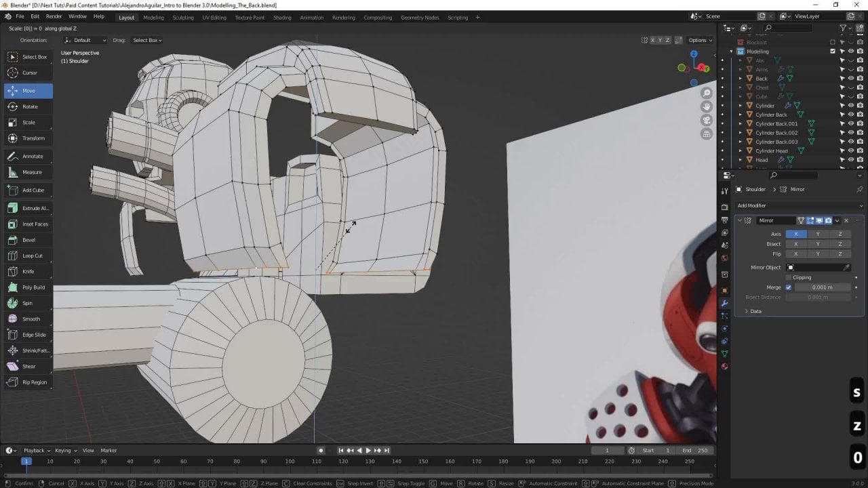Select the Rotate tool
This screenshot has height=488, width=868.
[x=28, y=106]
